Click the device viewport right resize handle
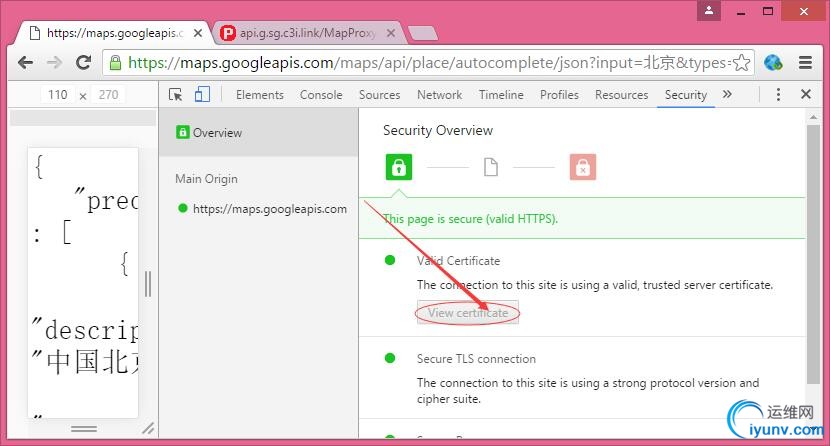 pyautogui.click(x=148, y=284)
